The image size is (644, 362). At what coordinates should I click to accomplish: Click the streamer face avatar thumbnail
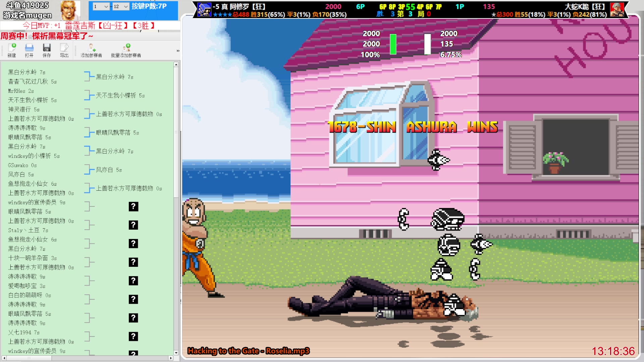[70, 10]
